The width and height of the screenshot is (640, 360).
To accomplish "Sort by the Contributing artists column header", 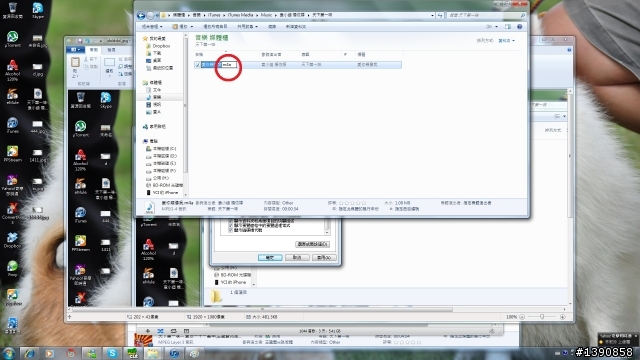I will (x=280, y=54).
